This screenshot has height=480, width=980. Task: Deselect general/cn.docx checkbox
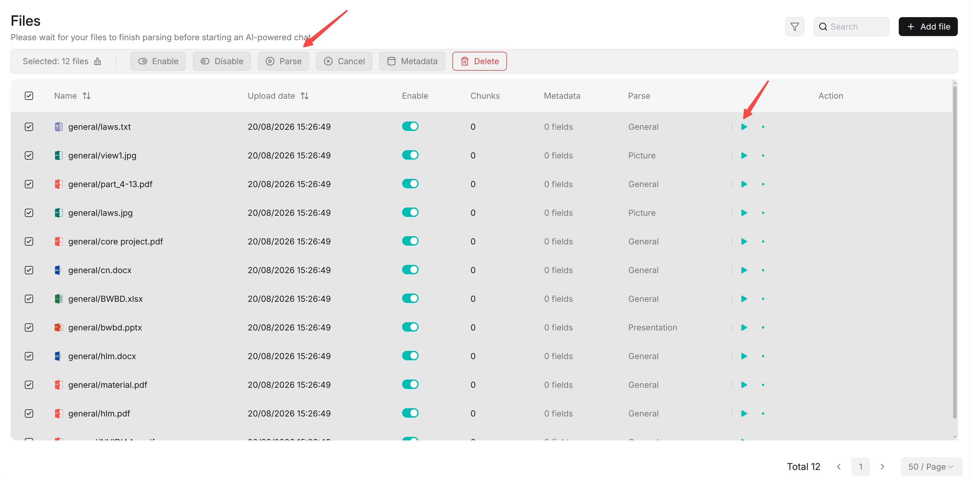click(29, 270)
